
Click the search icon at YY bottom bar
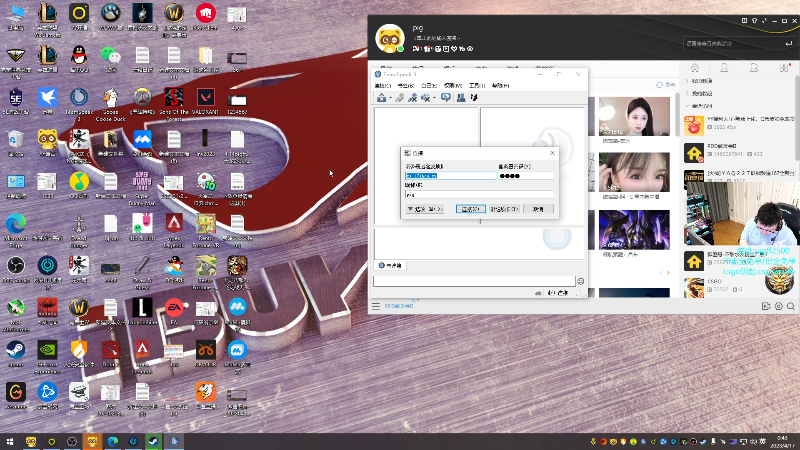pyautogui.click(x=791, y=306)
